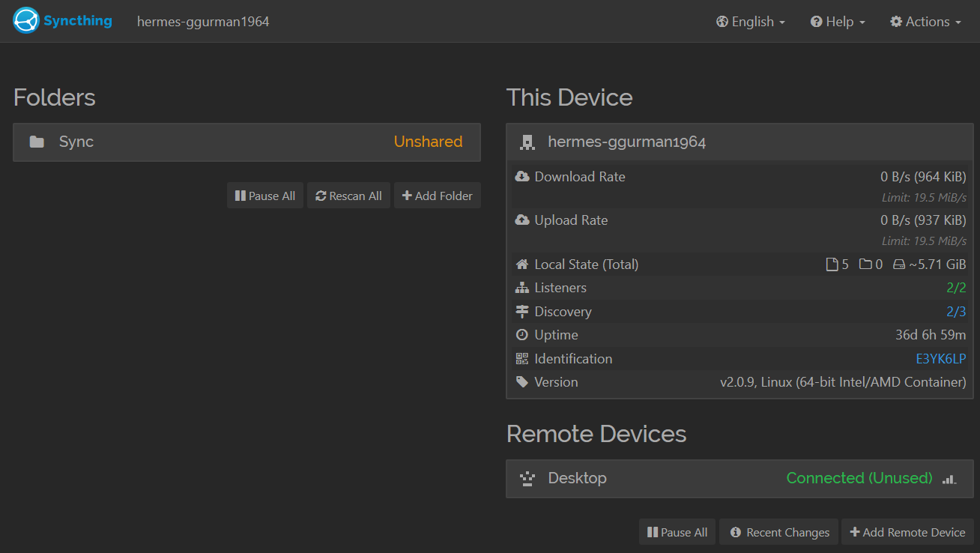This screenshot has height=553, width=980.
Task: Pause all folders
Action: click(265, 196)
